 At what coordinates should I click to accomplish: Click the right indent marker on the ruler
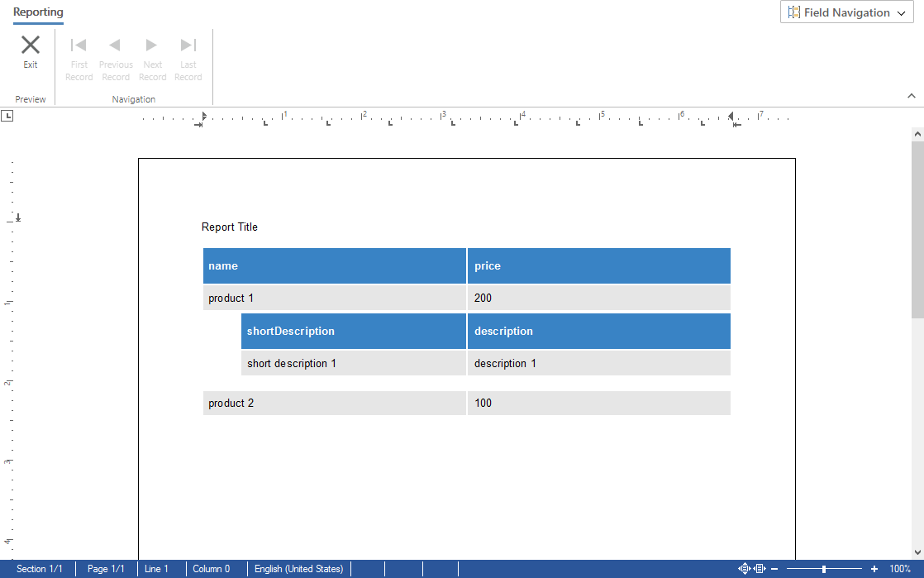pos(731,117)
